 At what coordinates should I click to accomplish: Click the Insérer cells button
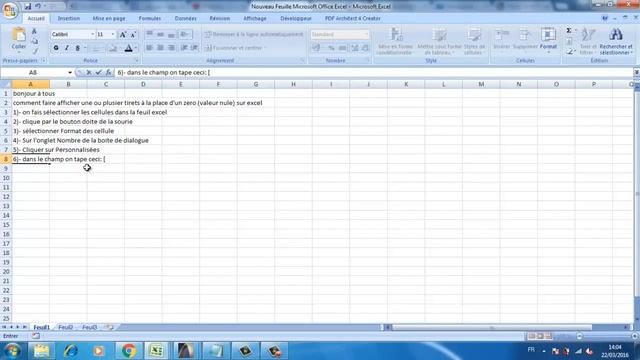coord(502,40)
